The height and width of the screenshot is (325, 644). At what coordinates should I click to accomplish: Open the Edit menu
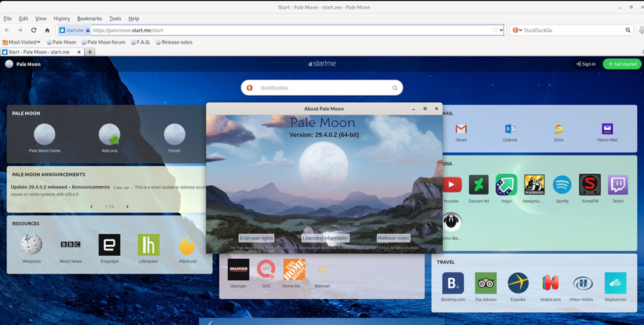point(23,18)
